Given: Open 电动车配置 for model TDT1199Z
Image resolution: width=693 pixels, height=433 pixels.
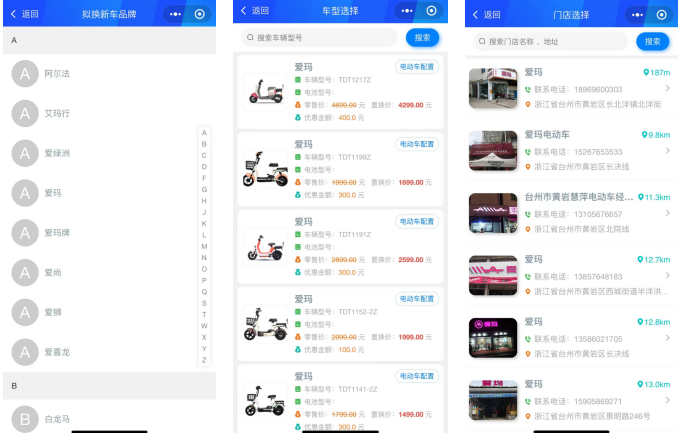Looking at the screenshot, I should pyautogui.click(x=417, y=144).
